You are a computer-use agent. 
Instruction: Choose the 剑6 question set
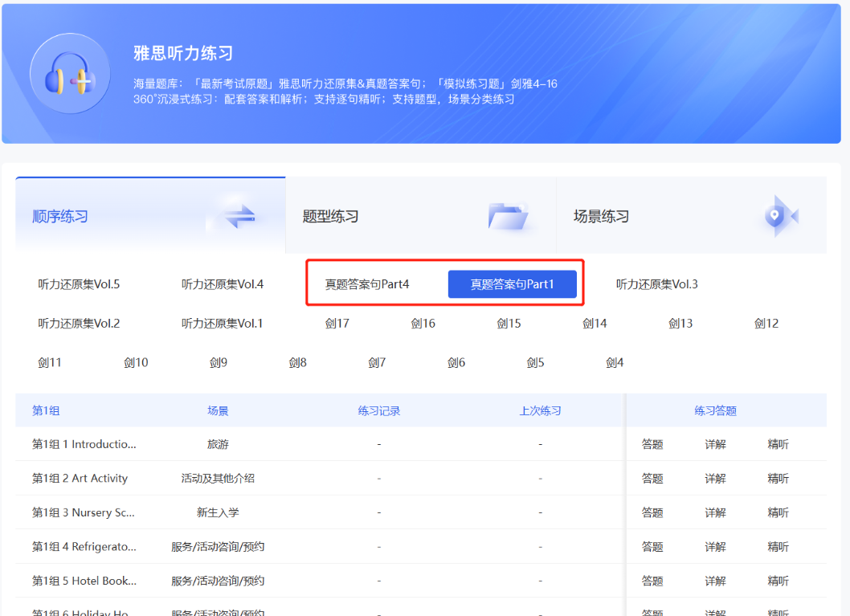coord(456,362)
